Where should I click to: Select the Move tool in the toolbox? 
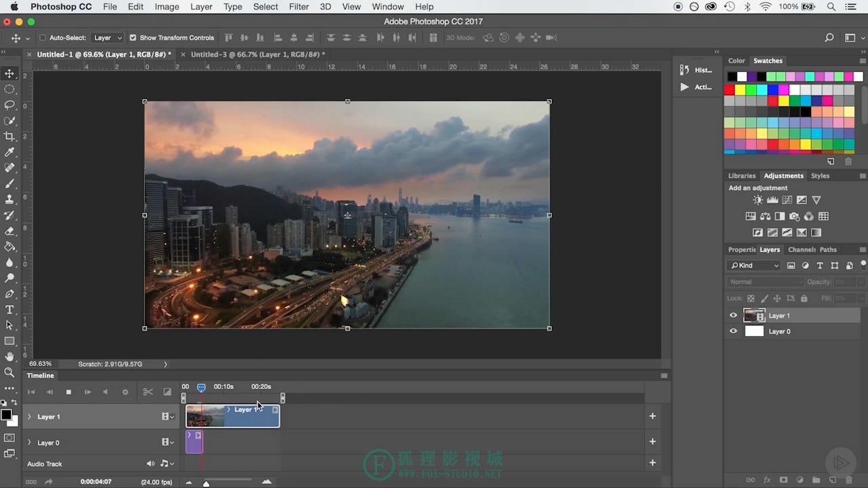pyautogui.click(x=9, y=73)
